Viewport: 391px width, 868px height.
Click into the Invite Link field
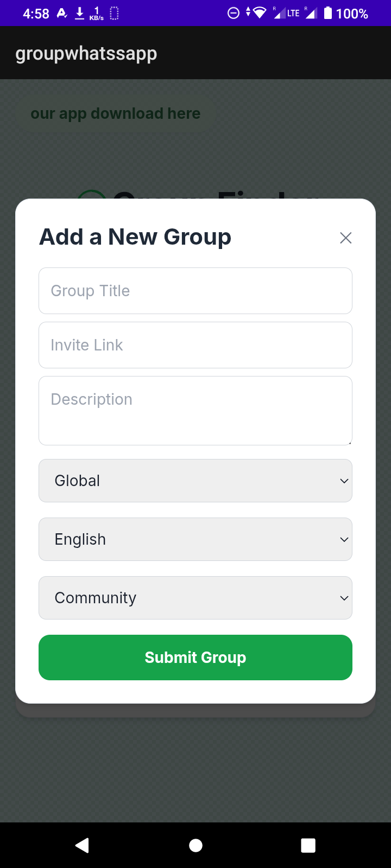(x=195, y=345)
